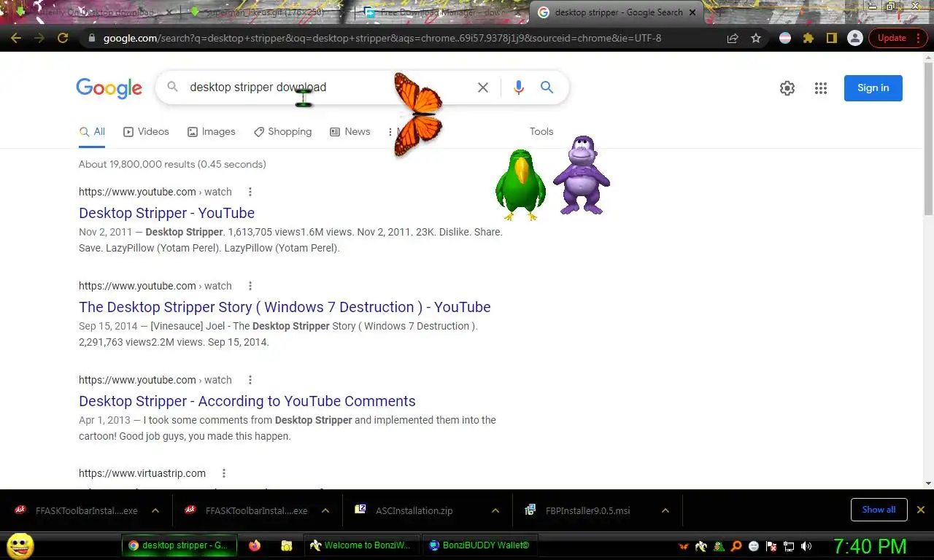Close the desktop stripper Google Search tab
The height and width of the screenshot is (560, 934).
(x=692, y=12)
